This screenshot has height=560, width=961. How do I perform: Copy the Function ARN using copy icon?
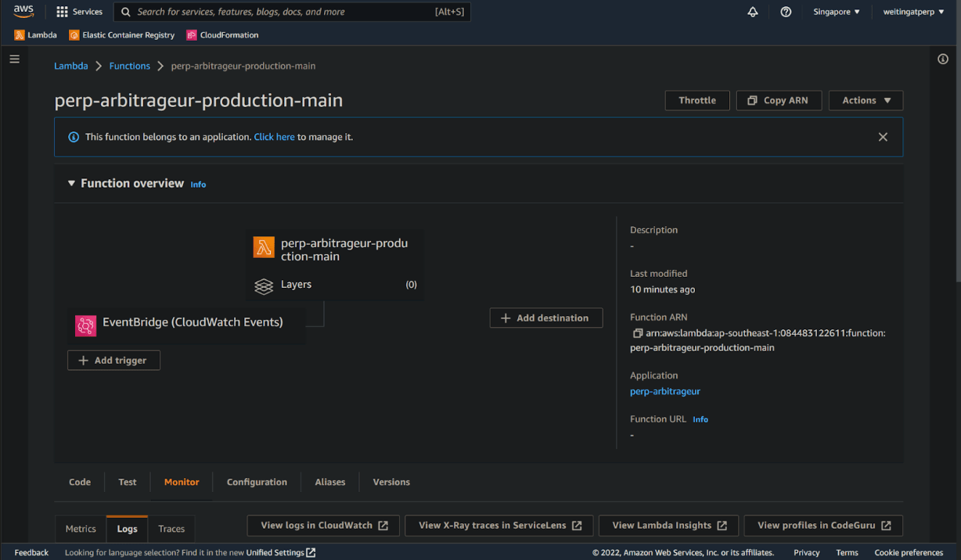(637, 333)
